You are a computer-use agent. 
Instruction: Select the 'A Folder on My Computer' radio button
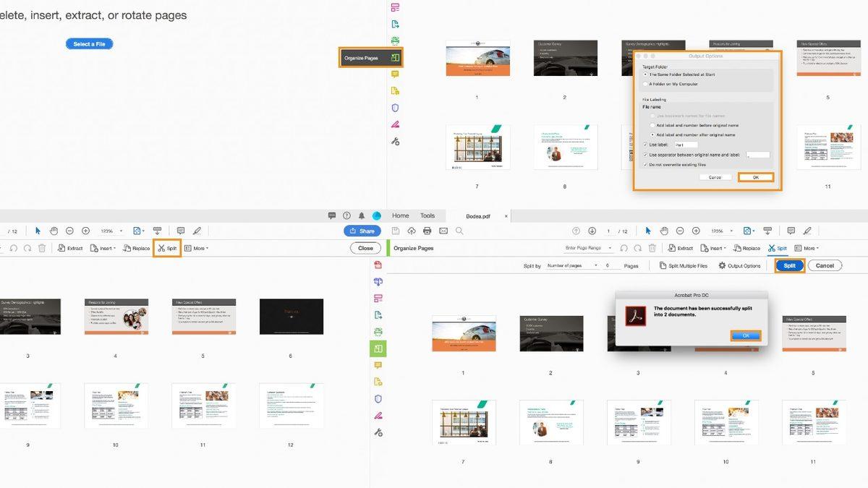646,84
